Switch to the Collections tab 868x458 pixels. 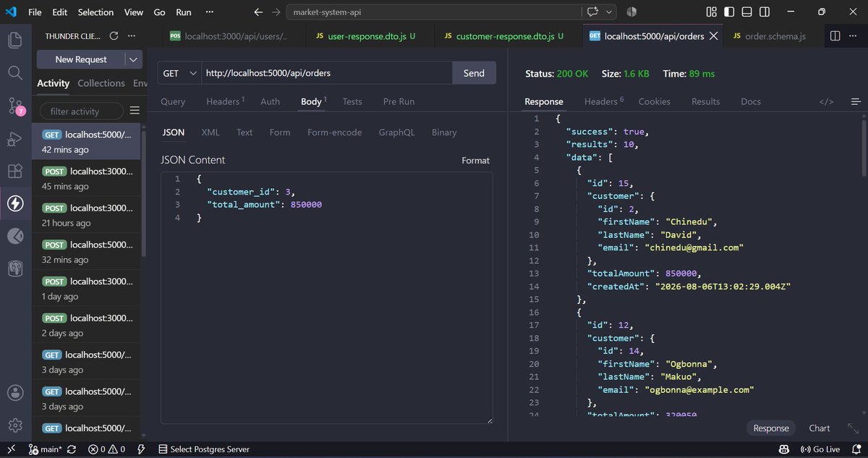point(101,83)
